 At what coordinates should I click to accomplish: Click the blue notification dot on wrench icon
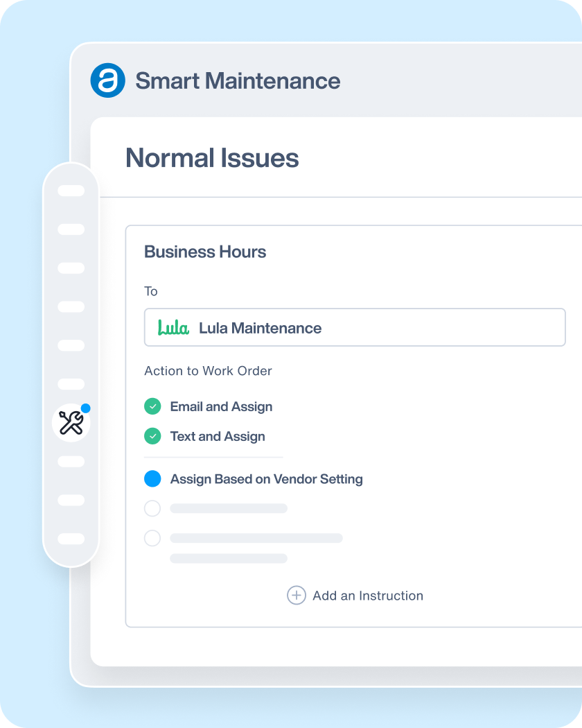[85, 408]
